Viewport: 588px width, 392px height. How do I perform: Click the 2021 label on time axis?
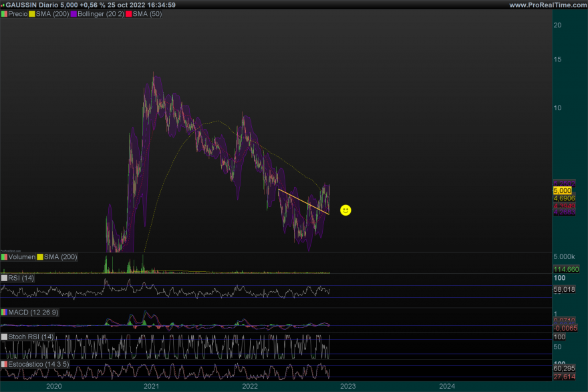[152, 386]
